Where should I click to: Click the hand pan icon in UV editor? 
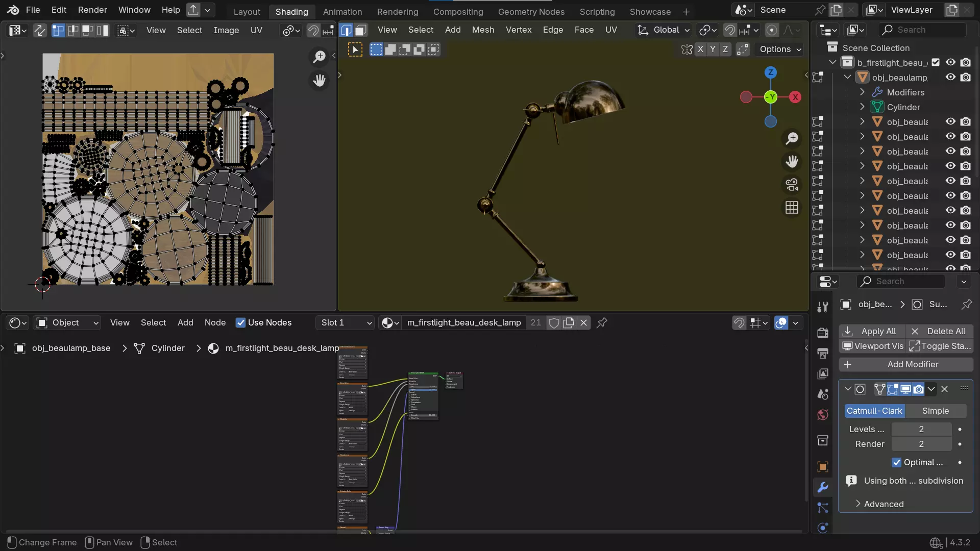(320, 81)
